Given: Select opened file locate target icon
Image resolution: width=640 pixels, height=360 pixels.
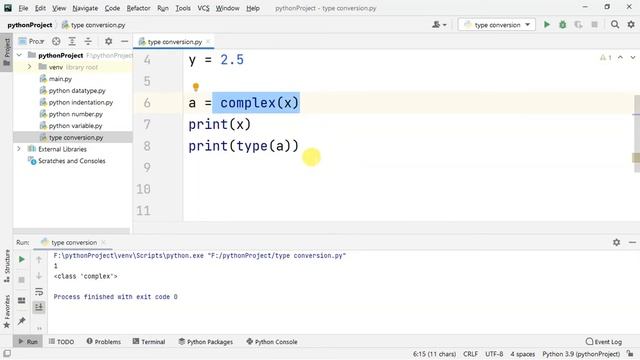Looking at the screenshot, I should 56,41.
